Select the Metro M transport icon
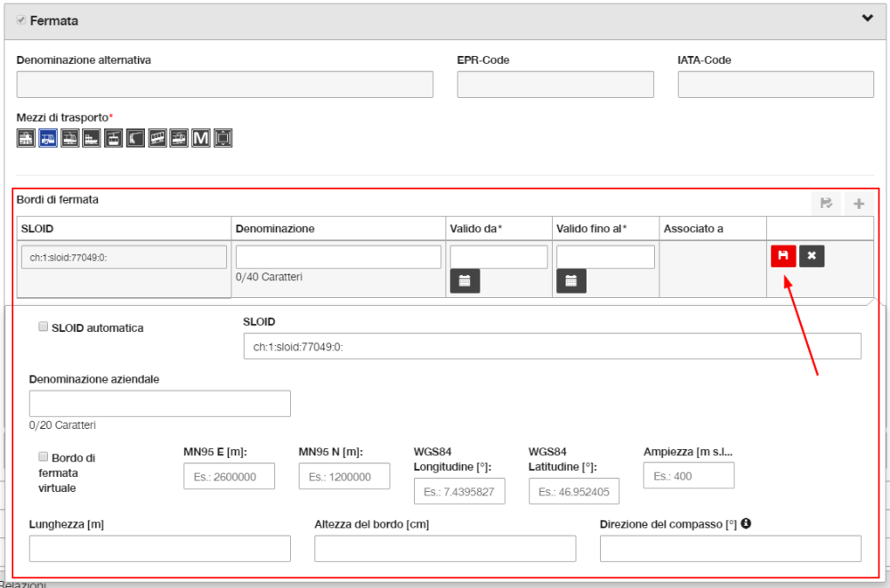 201,138
